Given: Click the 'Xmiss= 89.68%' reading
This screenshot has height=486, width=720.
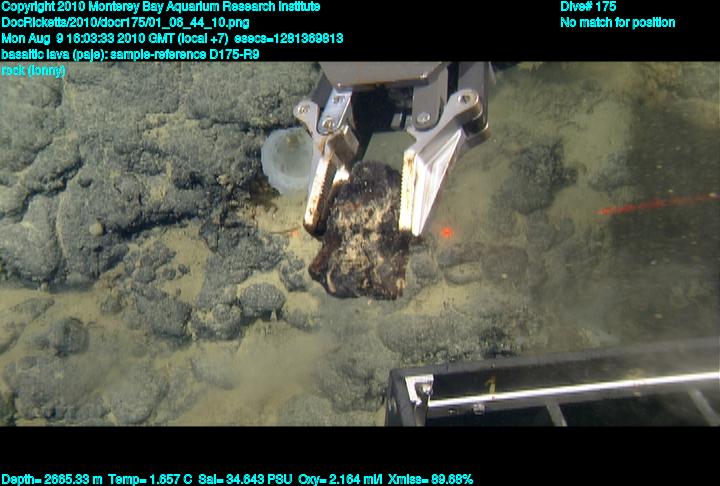Looking at the screenshot, I should point(430,480).
